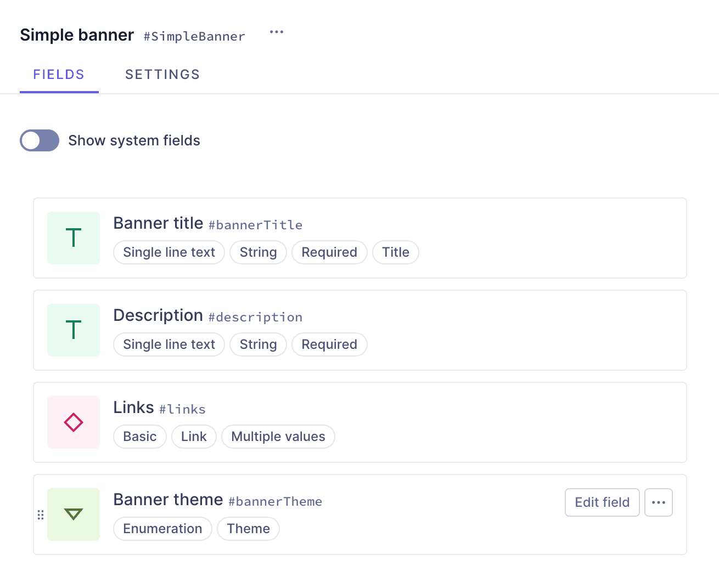Switch to the SETTINGS tab
This screenshot has width=719, height=588.
tap(162, 74)
